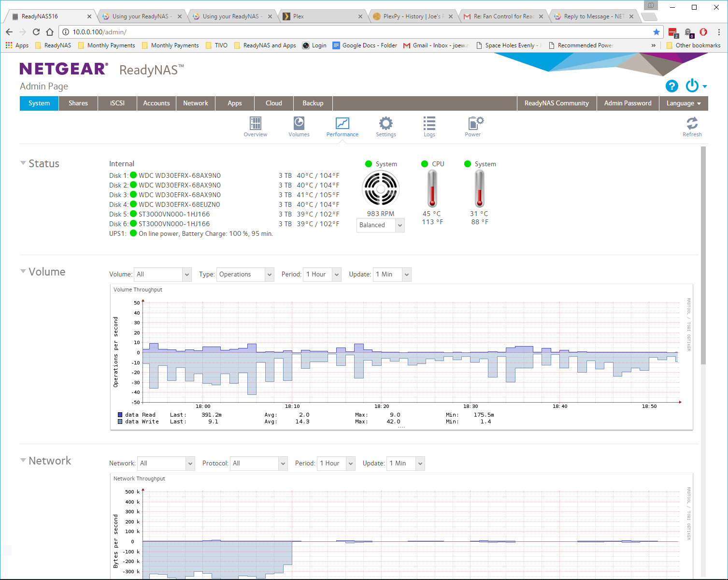Click the data Write legend color swatch
This screenshot has height=580, width=728.
click(x=120, y=421)
